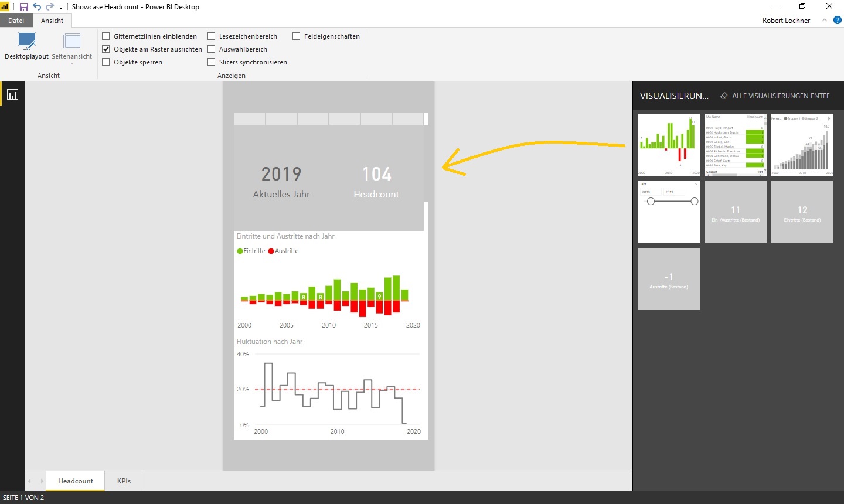Open the Quick Access Toolbar dropdown arrow
The image size is (844, 504).
61,8
